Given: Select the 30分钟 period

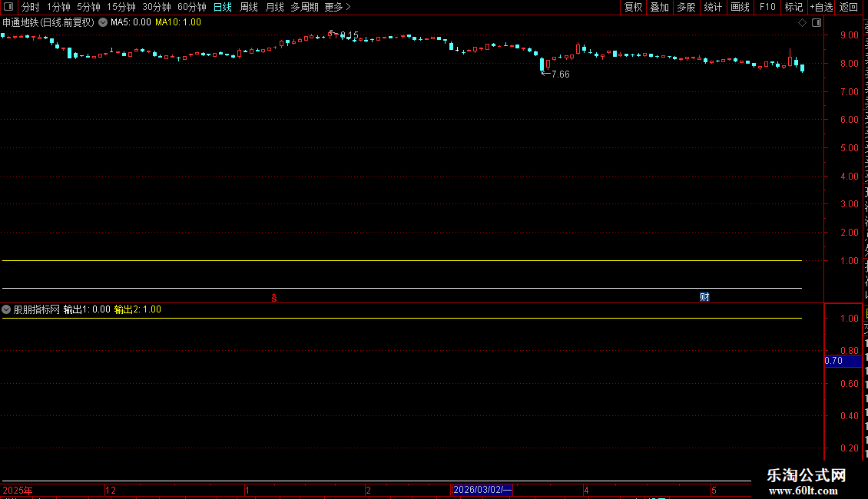Looking at the screenshot, I should click(x=157, y=7).
